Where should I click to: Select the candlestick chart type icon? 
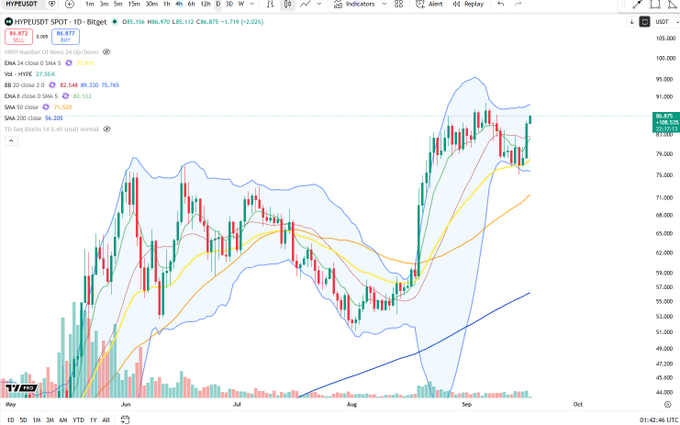pos(287,4)
